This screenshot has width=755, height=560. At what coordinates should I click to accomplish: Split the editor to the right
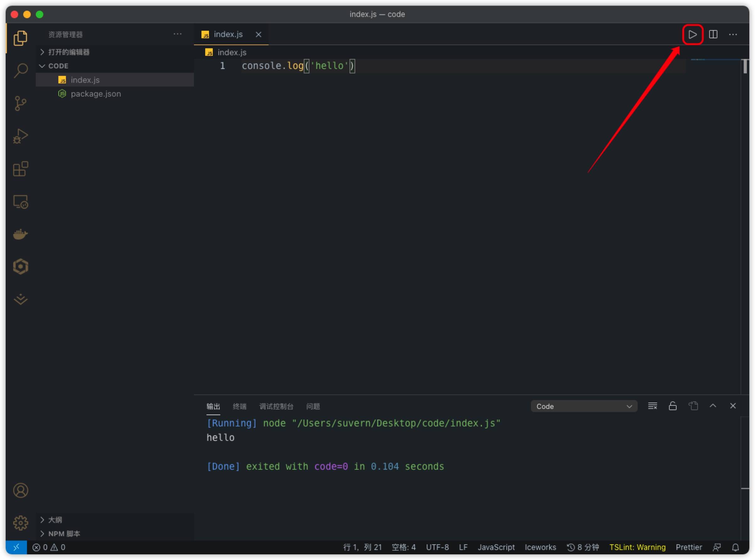pos(713,34)
